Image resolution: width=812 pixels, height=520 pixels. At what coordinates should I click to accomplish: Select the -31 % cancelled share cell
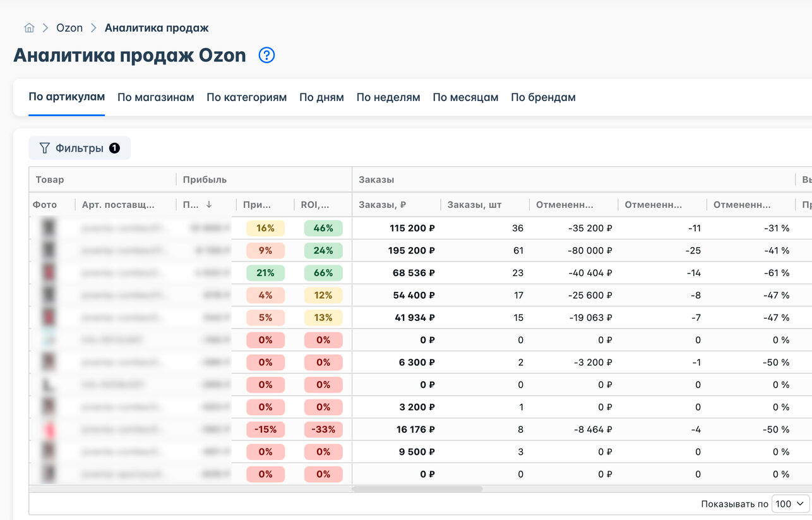[751, 228]
